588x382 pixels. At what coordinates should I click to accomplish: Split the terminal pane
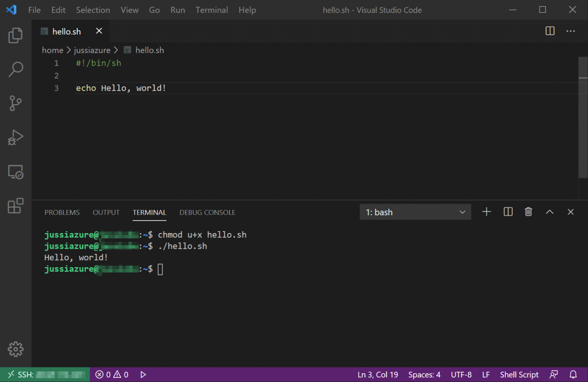coord(508,212)
